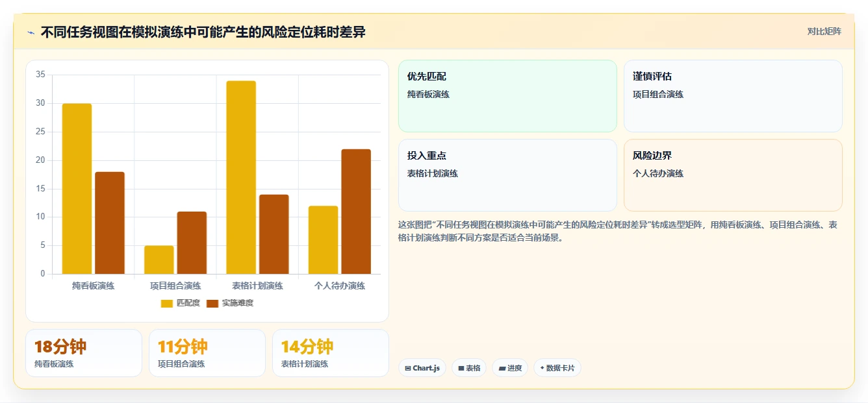Open the 优先匹配 matrix card
Screen dimensions: 868x403
point(507,96)
